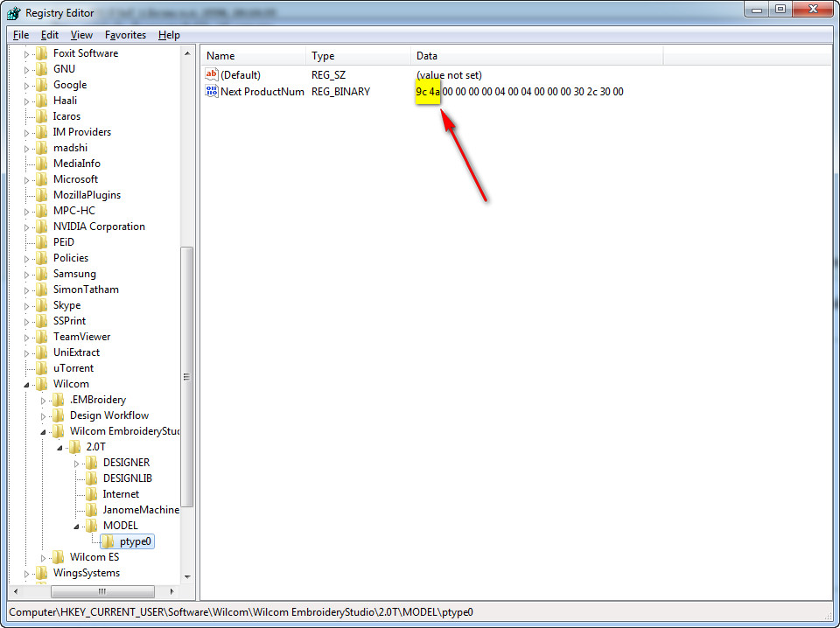Select the Next ProductNum value name
The image size is (840, 628).
point(262,92)
